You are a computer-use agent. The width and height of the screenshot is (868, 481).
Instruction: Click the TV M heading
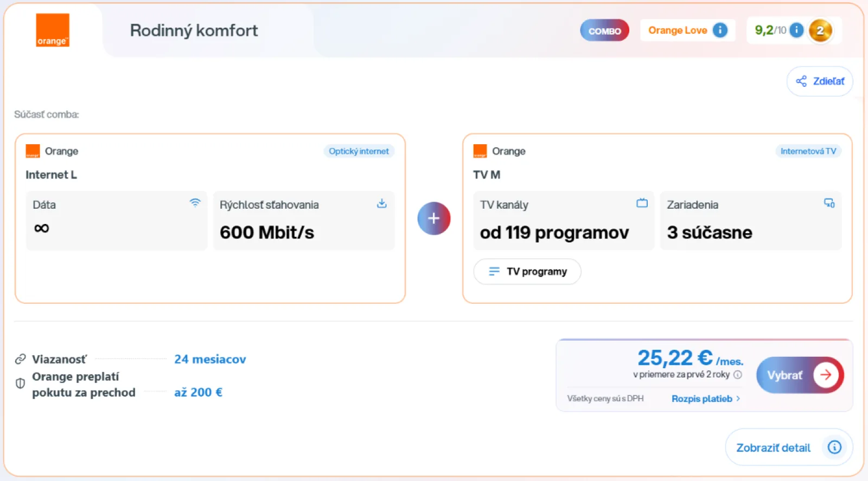pos(487,175)
